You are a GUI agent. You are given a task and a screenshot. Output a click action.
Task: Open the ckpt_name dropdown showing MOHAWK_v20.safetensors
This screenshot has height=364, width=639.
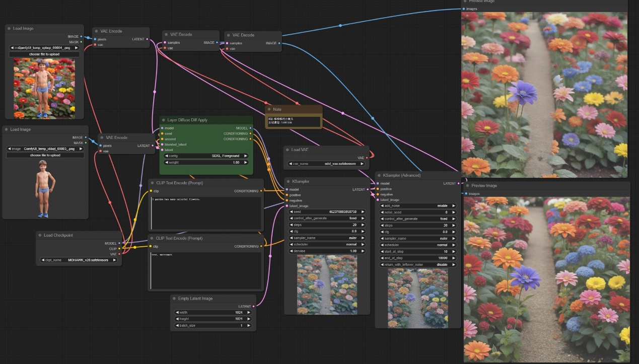tap(80, 260)
